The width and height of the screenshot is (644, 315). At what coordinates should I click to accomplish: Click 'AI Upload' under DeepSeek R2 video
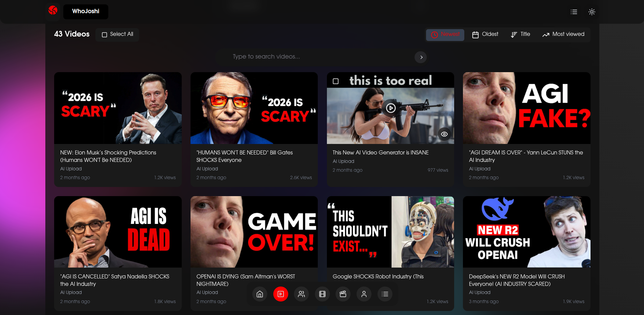480,293
